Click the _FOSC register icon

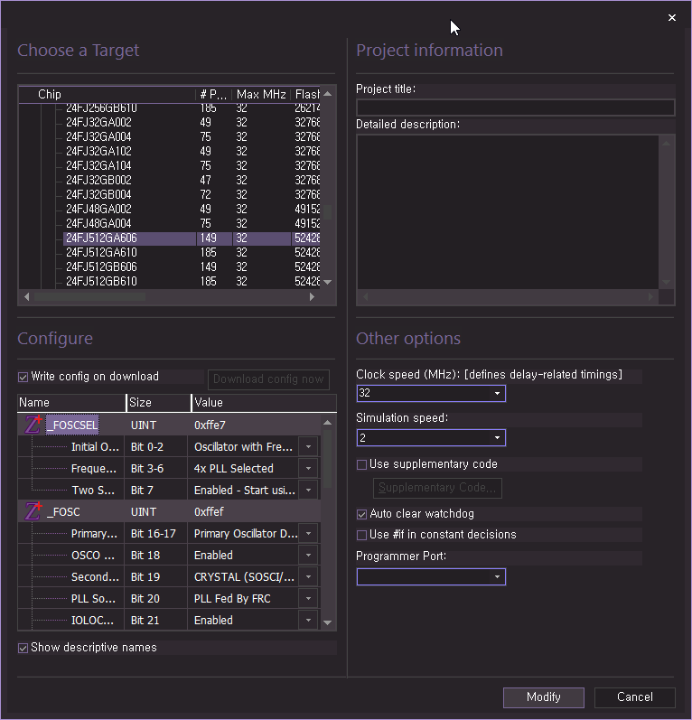point(33,512)
